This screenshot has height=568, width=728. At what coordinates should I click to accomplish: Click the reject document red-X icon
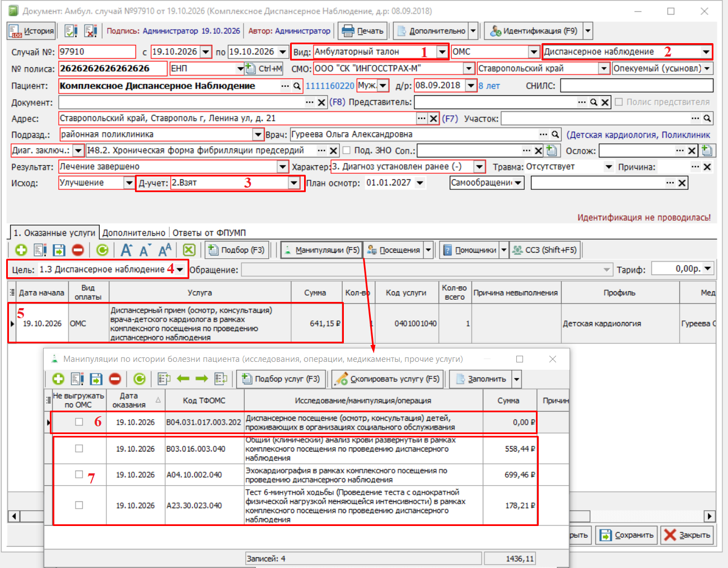[90, 31]
